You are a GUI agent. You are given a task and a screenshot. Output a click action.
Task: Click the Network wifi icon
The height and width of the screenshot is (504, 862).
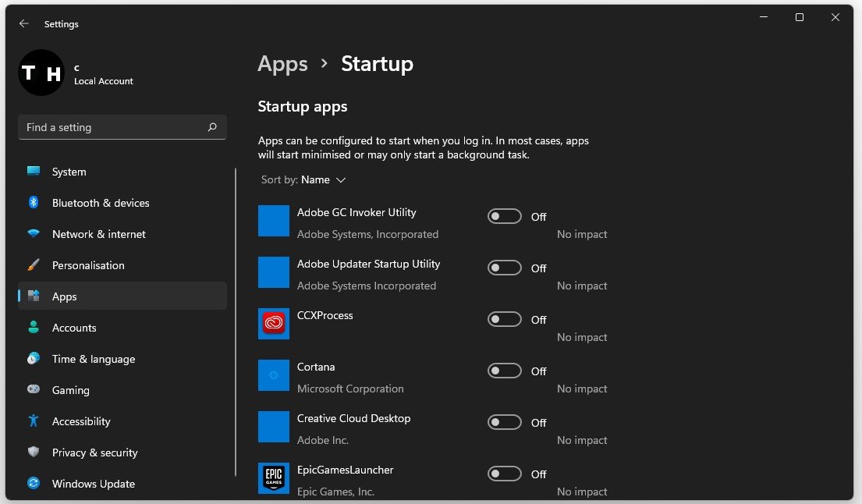34,233
